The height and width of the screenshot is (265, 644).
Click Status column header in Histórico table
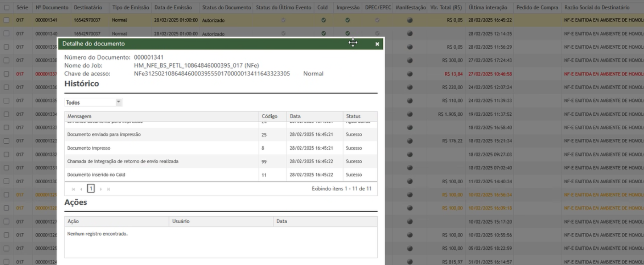[x=353, y=117]
